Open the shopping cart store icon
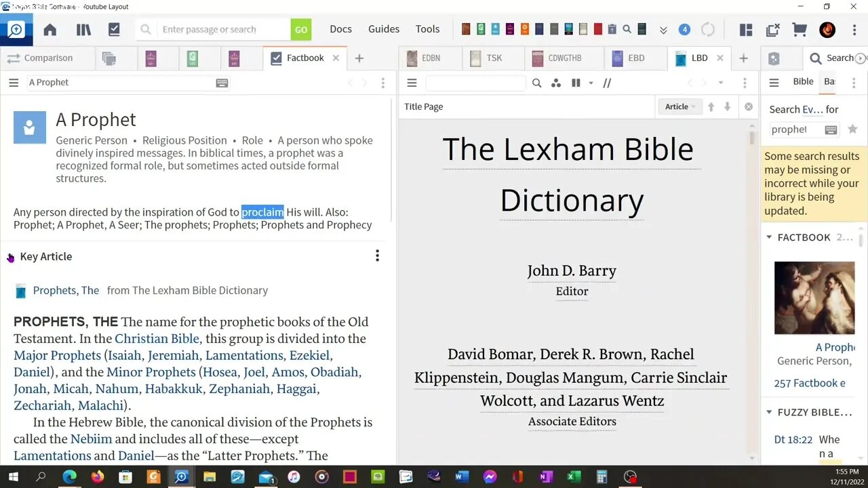Screen dimensions: 868x488 [x=800, y=30]
